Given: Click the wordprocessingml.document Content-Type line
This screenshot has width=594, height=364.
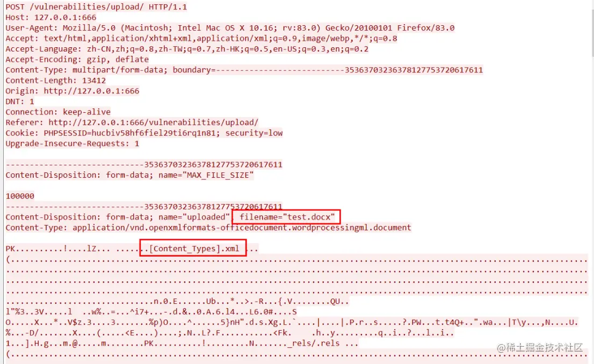Looking at the screenshot, I should click(208, 228).
